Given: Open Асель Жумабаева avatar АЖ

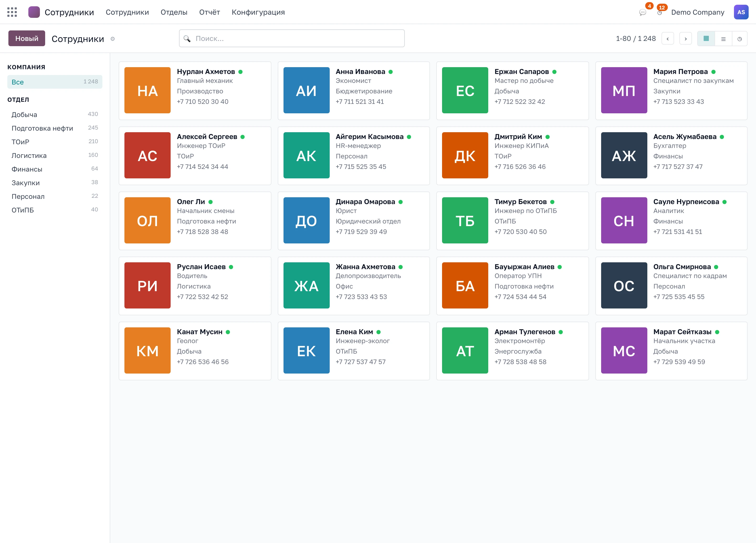Looking at the screenshot, I should click(624, 155).
